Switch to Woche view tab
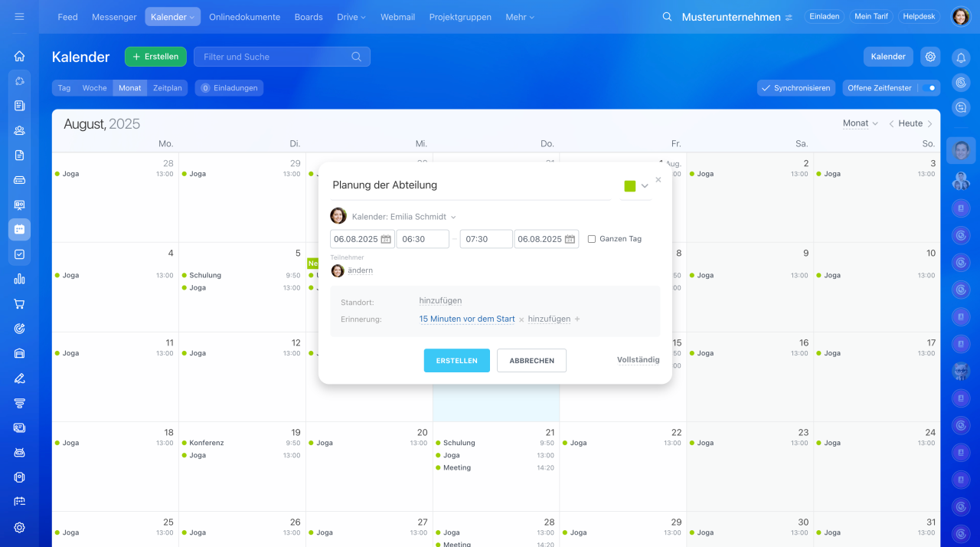980x547 pixels. coord(95,88)
